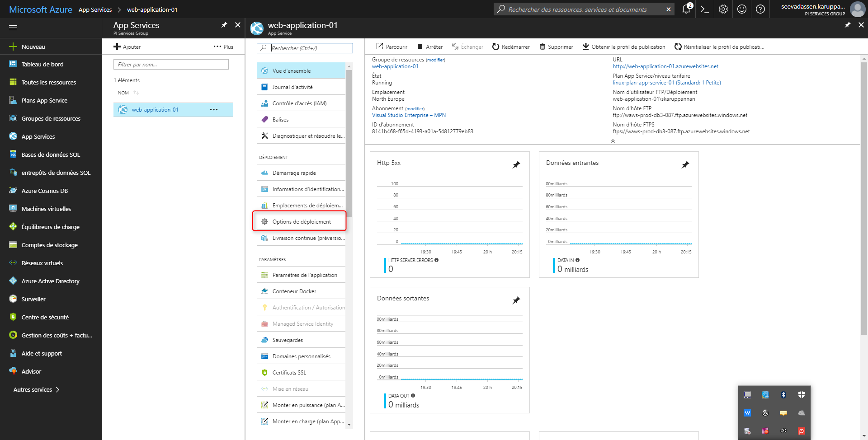Click the feedback smiley icon

[742, 9]
